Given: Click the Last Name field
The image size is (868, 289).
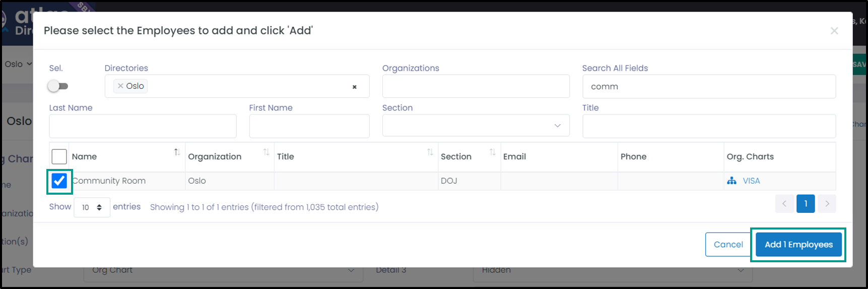Looking at the screenshot, I should pyautogui.click(x=143, y=126).
